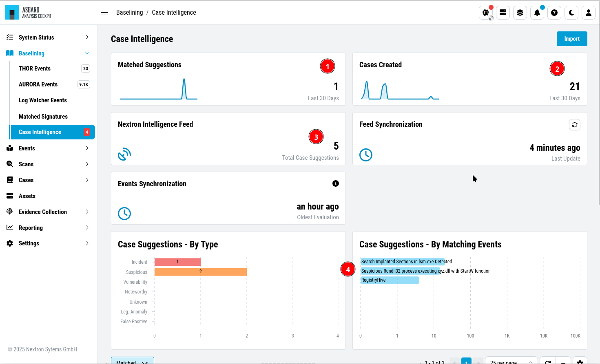Screen dimensions: 600x364
Task: Click Case Intelligence in the breadcrumb
Action: [x=174, y=13]
